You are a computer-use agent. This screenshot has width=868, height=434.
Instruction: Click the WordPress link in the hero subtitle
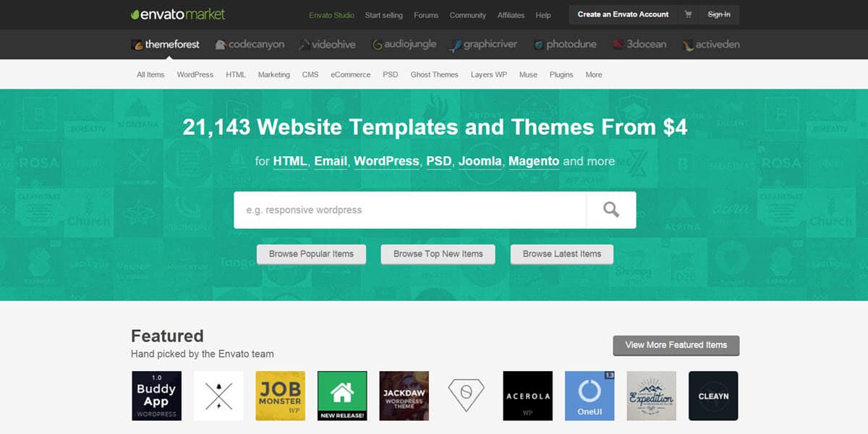tap(386, 161)
